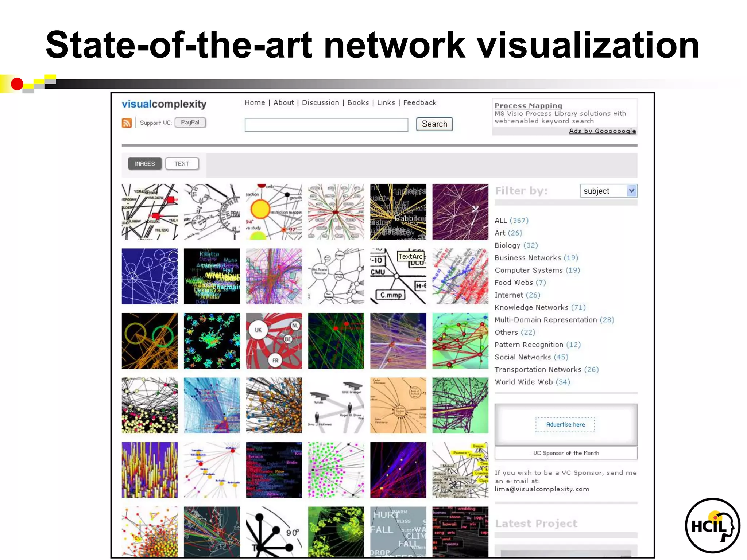Open the Books menu link
The image size is (747, 560).
[x=358, y=103]
